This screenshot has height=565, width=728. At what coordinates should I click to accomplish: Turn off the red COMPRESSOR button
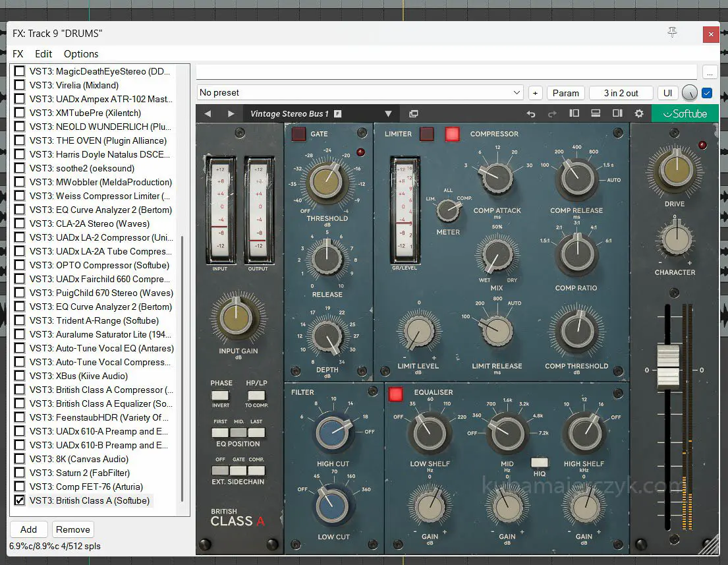click(452, 134)
